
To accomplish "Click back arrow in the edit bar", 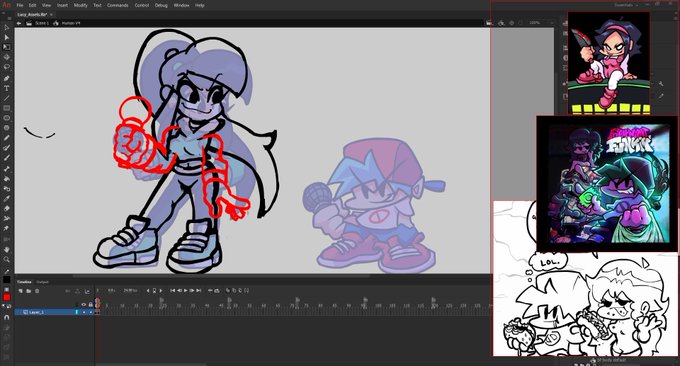I will pyautogui.click(x=19, y=23).
